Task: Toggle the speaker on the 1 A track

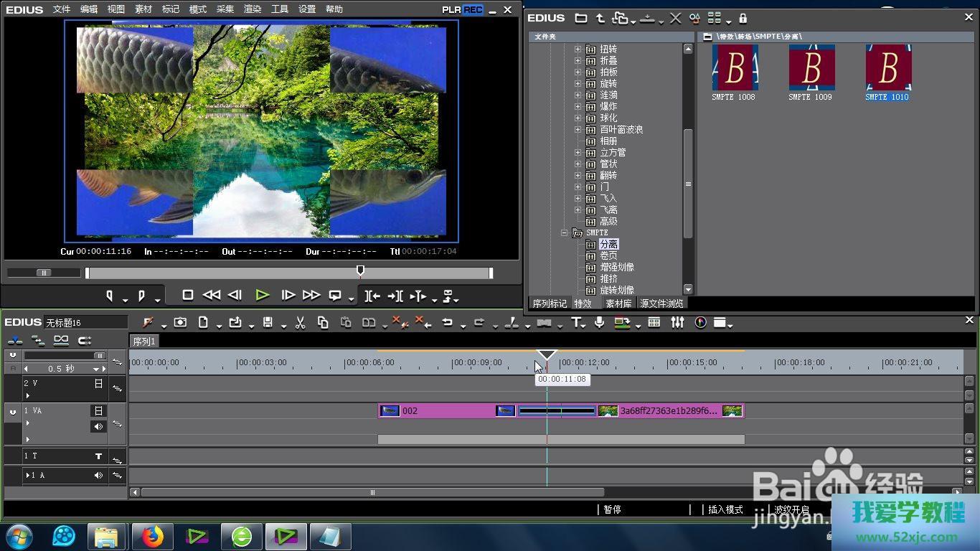Action: [x=98, y=475]
